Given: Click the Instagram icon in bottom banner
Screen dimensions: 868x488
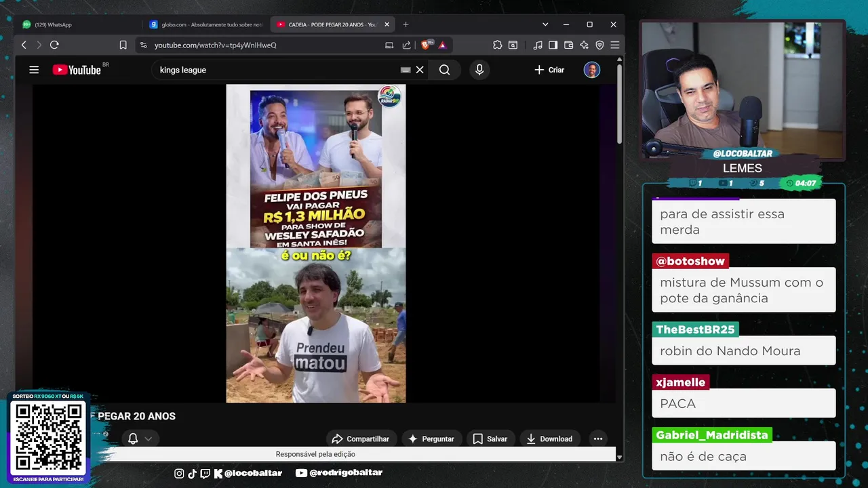Looking at the screenshot, I should (179, 473).
